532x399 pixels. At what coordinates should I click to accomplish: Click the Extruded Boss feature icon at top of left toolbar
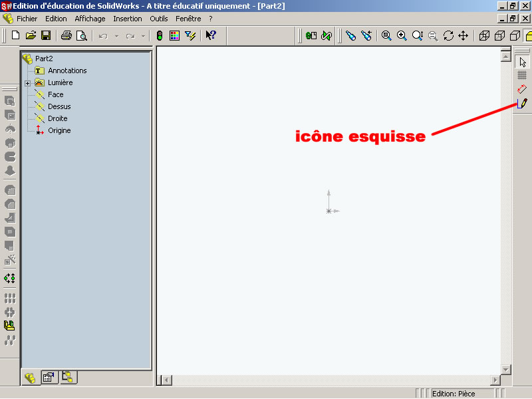10,101
